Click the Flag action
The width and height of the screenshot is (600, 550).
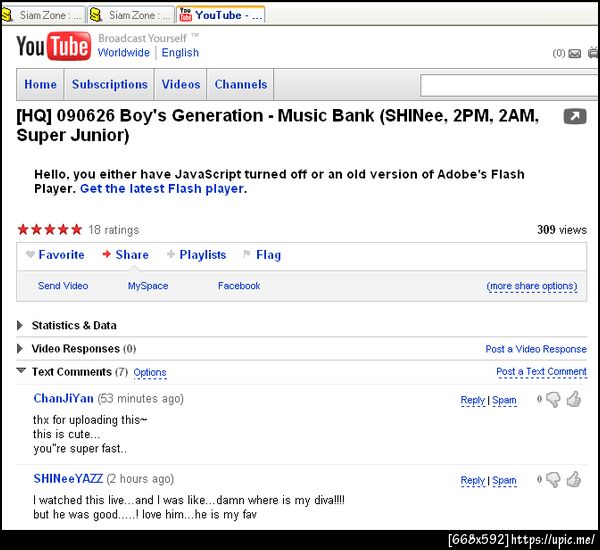tap(268, 255)
